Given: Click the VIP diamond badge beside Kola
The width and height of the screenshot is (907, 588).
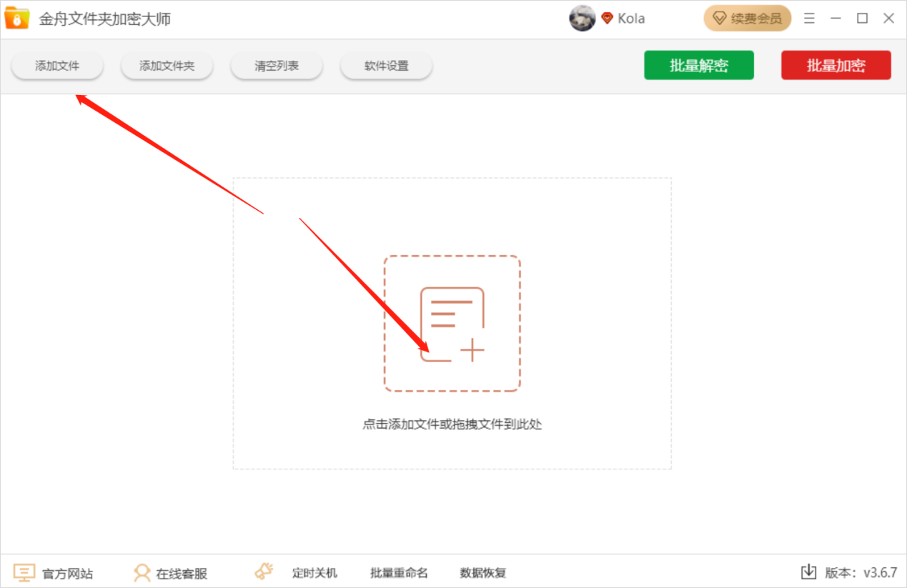Looking at the screenshot, I should pos(607,18).
